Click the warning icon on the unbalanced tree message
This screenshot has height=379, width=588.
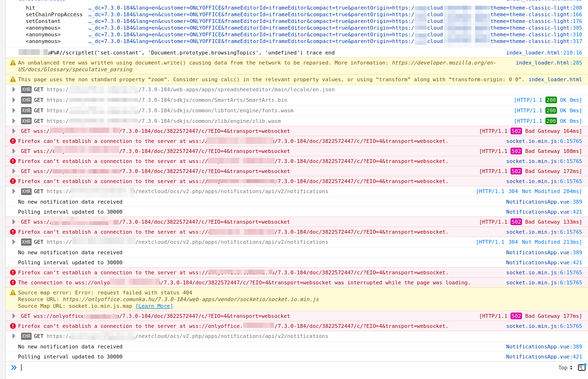point(12,62)
